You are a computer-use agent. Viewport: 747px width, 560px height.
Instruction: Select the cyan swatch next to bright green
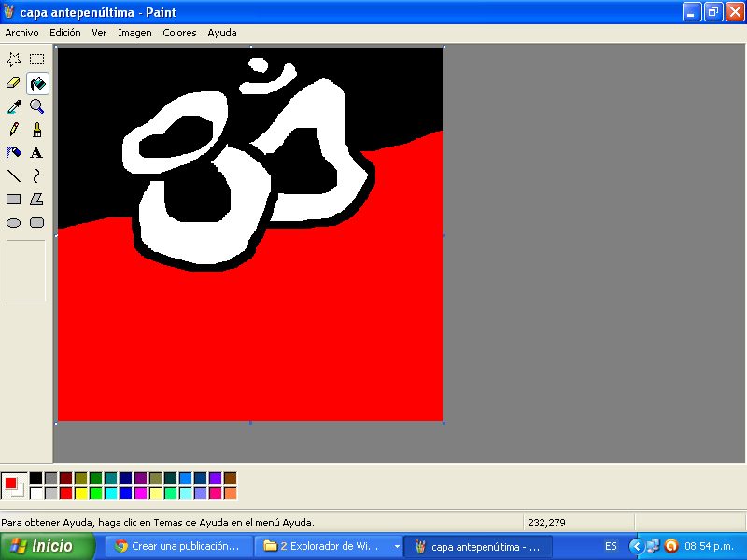[111, 494]
